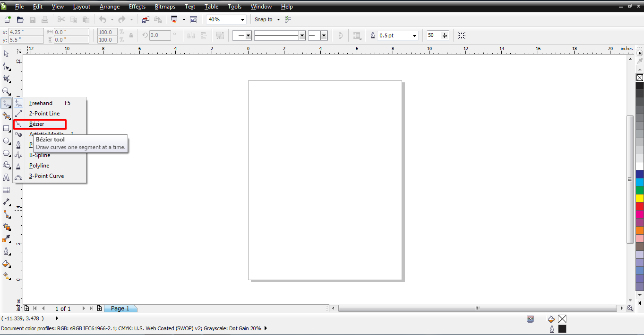Choose Freehand from the curve flyout

(x=50, y=103)
